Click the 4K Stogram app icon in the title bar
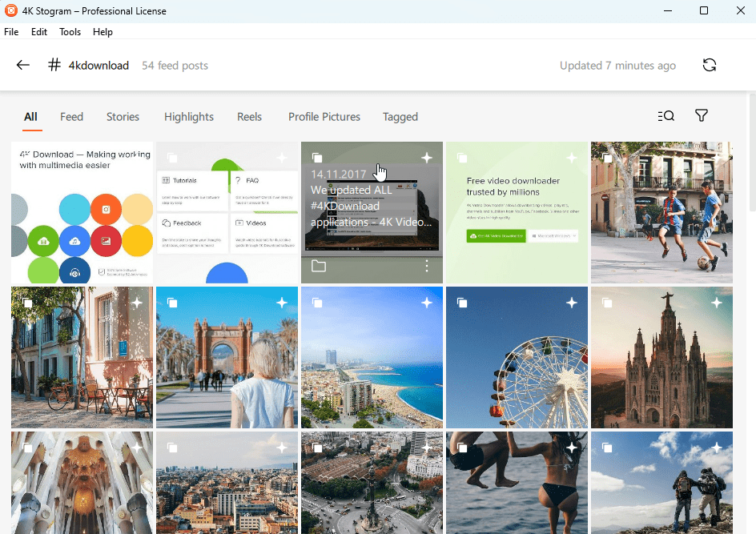The height and width of the screenshot is (534, 756). [x=10, y=10]
